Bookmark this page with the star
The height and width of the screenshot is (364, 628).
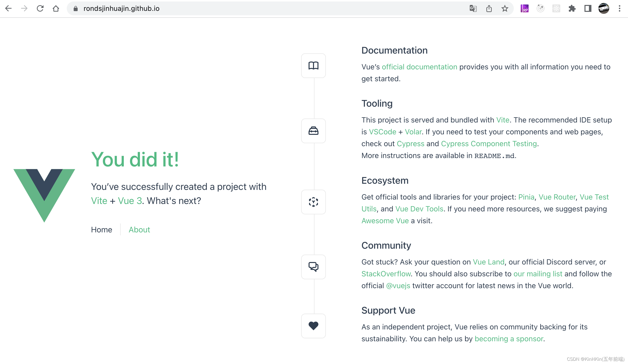[x=505, y=8]
